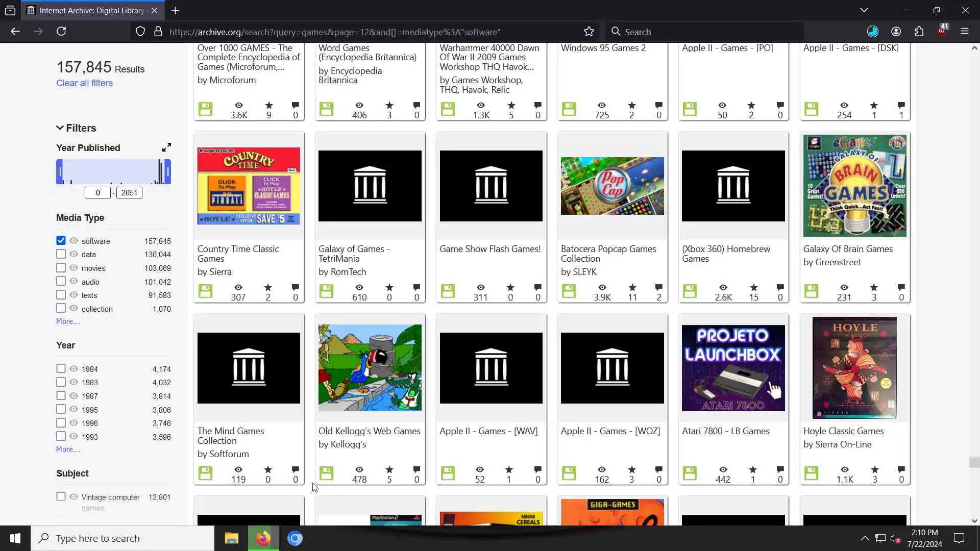Image resolution: width=980 pixels, height=551 pixels.
Task: Open a new tab with plus button
Action: [175, 10]
